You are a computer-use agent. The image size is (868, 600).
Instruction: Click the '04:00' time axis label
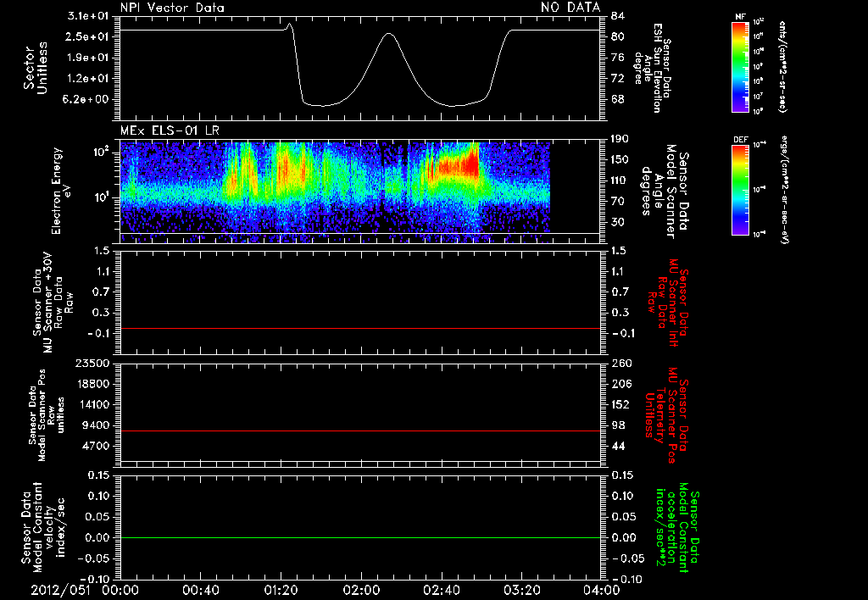601,590
